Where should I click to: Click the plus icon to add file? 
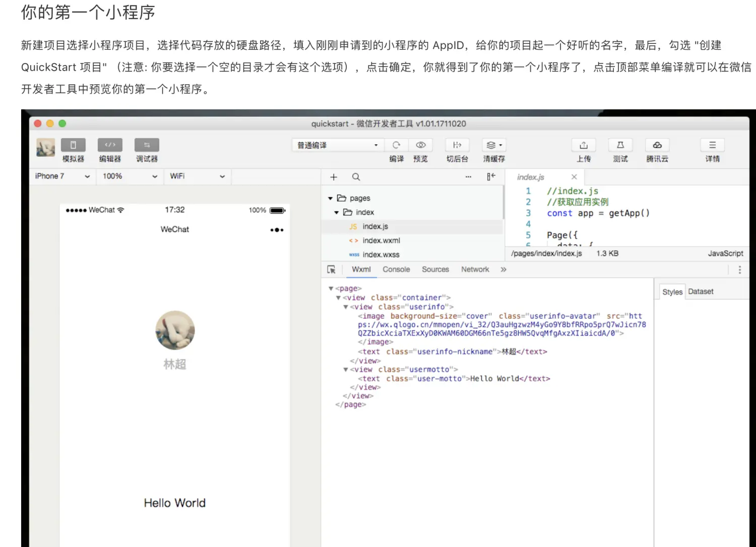[334, 177]
